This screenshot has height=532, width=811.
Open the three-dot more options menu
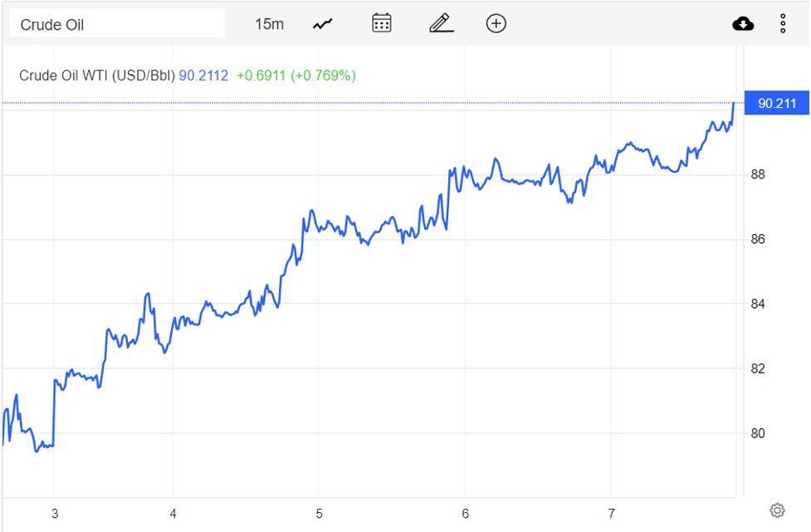783,24
